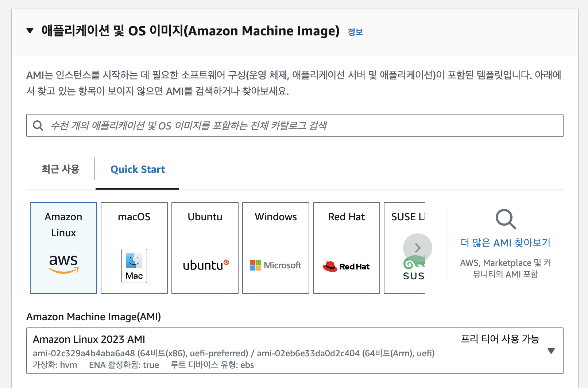Switch to the 최근 사용 tab

(60, 169)
